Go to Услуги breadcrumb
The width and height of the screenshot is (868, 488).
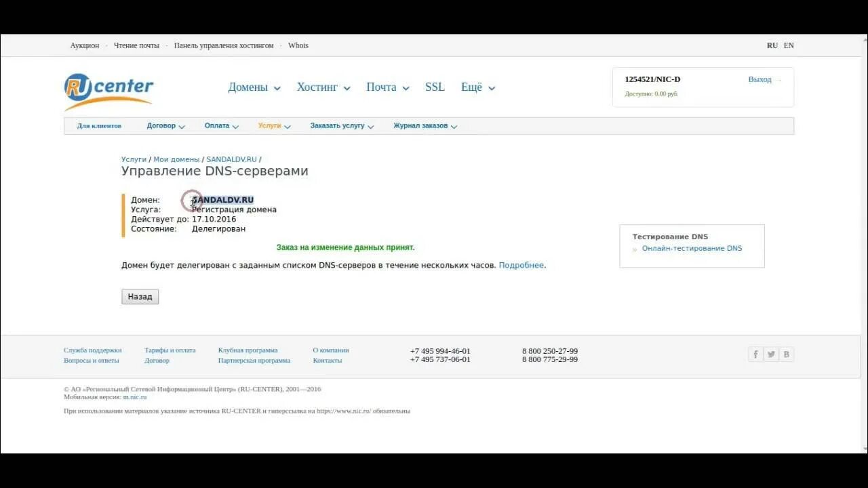(134, 159)
